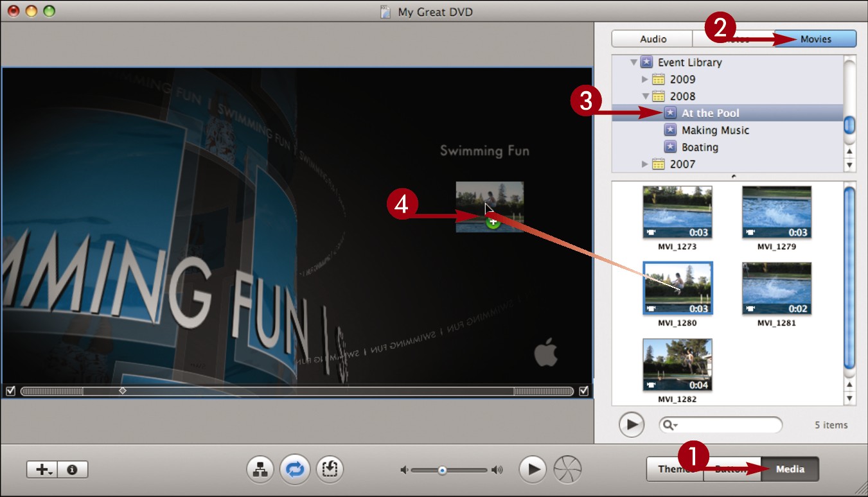Open the Add (+) popup button
Image resolution: width=868 pixels, height=497 pixels.
pyautogui.click(x=42, y=469)
